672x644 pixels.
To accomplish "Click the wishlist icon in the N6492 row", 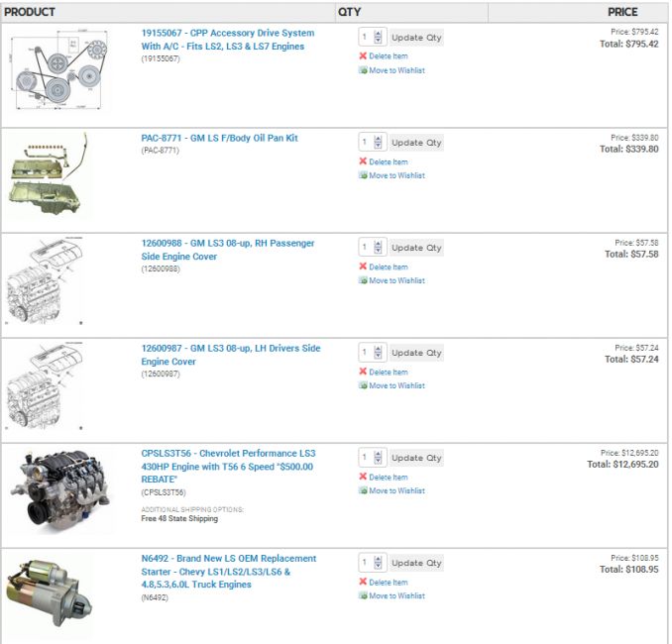I will pos(363,595).
